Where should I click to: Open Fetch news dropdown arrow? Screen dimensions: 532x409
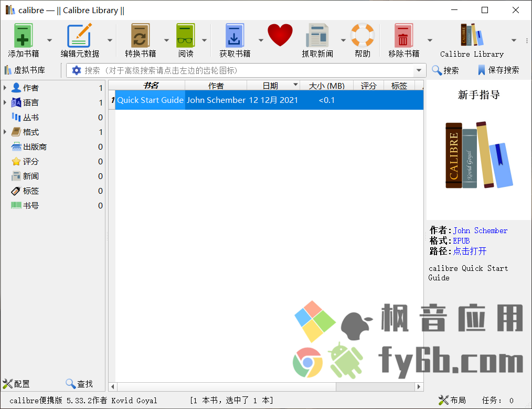tap(343, 40)
